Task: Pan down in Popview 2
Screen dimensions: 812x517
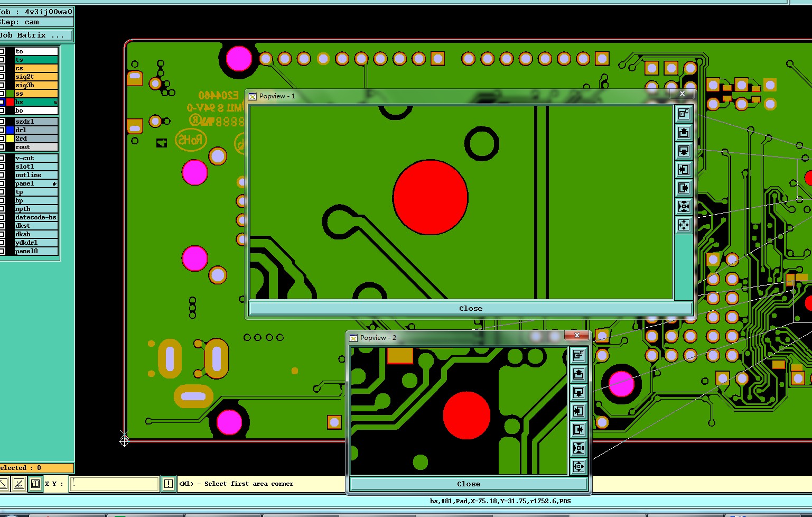Action: click(579, 392)
